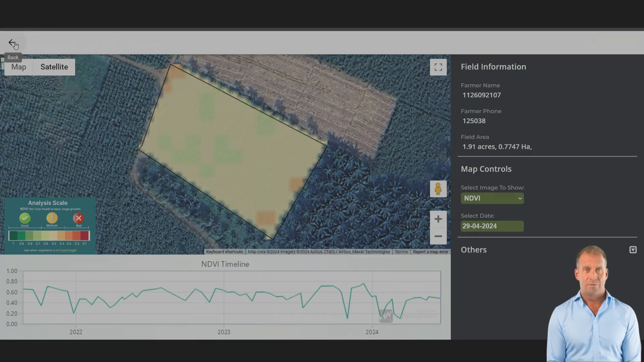Zoom in on the map
644x362 pixels.
tap(438, 219)
